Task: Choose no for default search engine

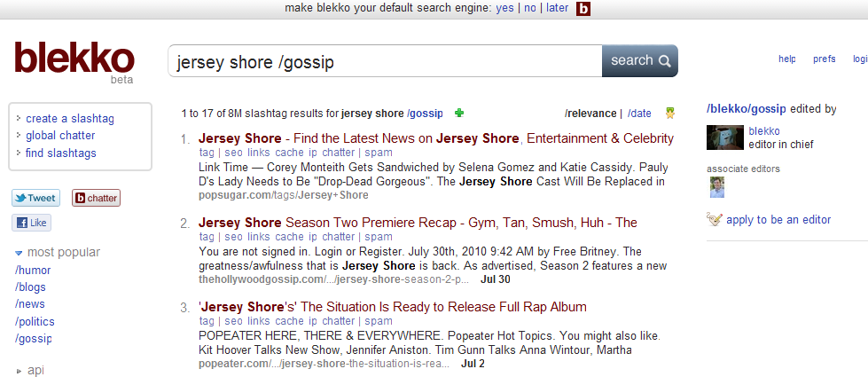Action: pyautogui.click(x=530, y=8)
